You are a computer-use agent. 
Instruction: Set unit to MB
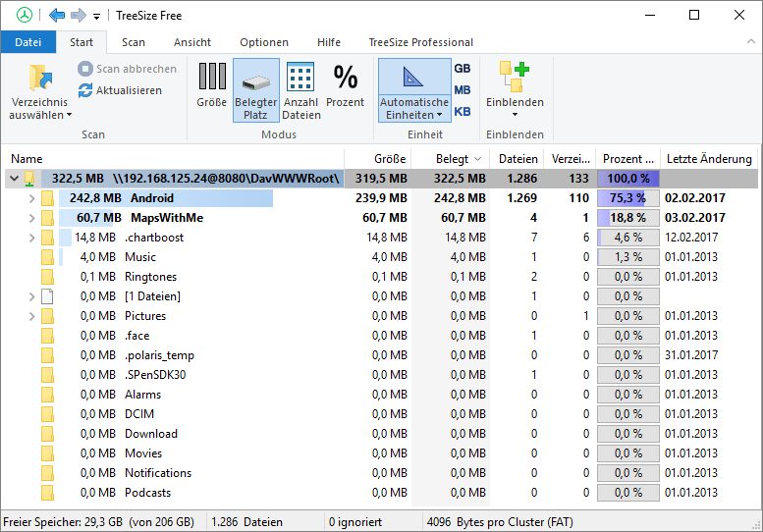pos(463,90)
